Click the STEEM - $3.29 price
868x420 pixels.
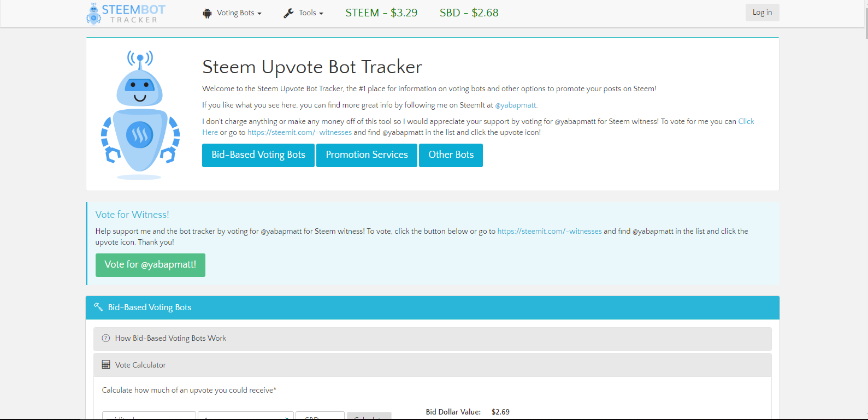click(381, 13)
